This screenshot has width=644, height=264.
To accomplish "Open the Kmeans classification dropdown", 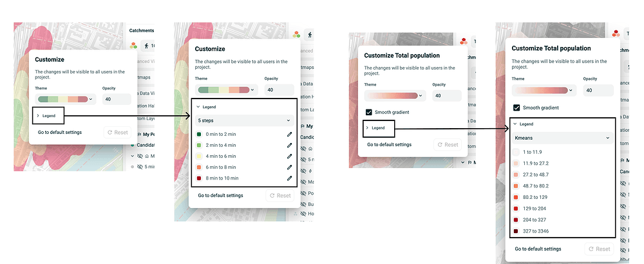I will point(561,138).
